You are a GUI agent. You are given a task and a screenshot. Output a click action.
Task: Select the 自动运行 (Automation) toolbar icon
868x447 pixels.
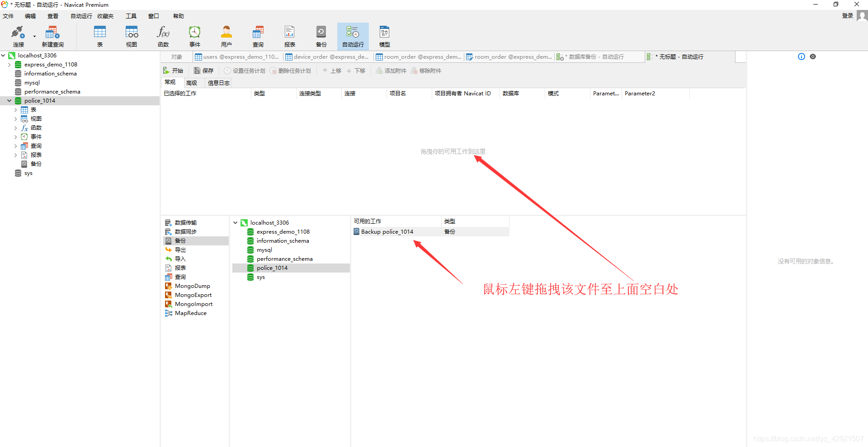353,36
